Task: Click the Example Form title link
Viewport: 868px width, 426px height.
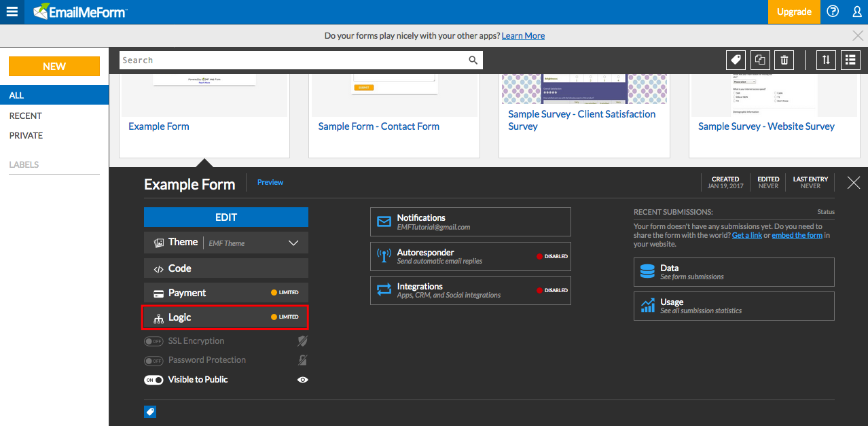Action: 159,126
